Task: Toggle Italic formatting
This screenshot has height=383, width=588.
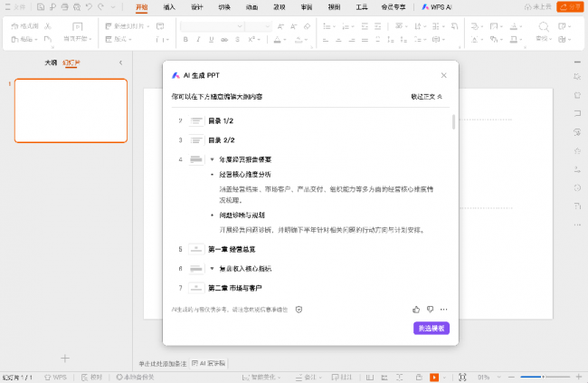Action: [198, 39]
